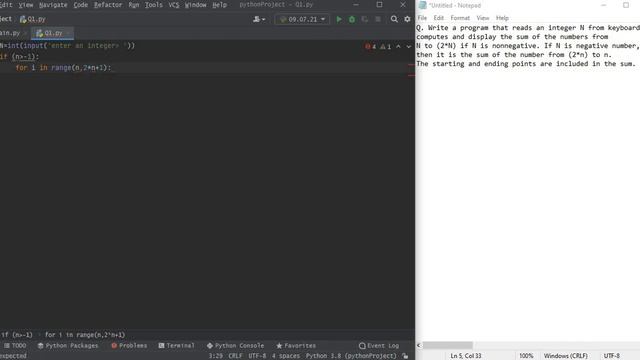Open the Favorites tool window
The width and height of the screenshot is (640, 360).
[296, 345]
